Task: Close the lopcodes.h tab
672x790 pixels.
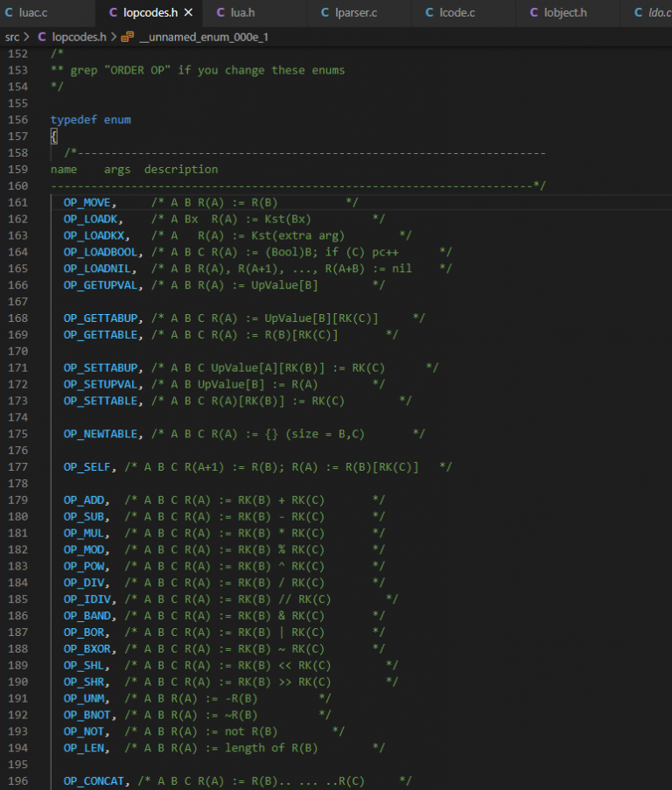Action: tap(188, 12)
